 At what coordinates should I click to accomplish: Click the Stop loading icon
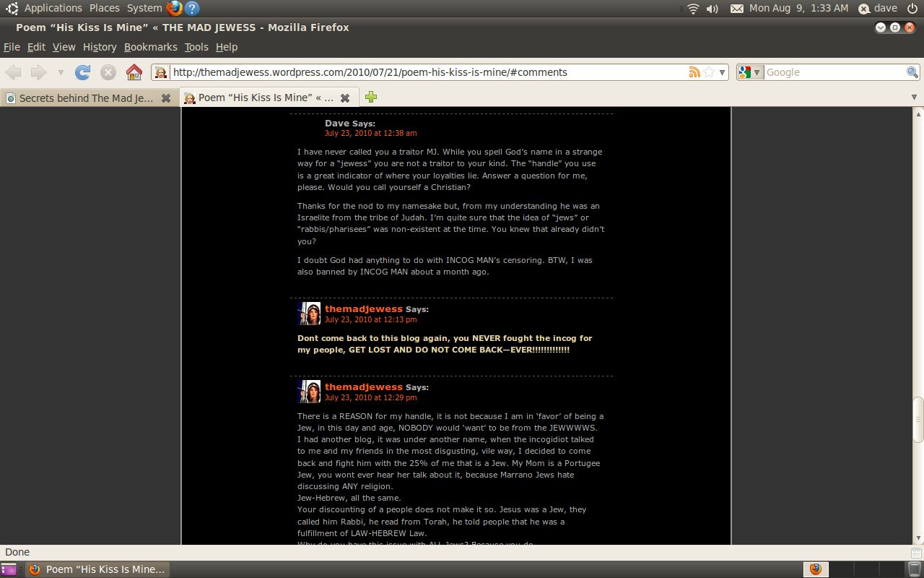108,72
